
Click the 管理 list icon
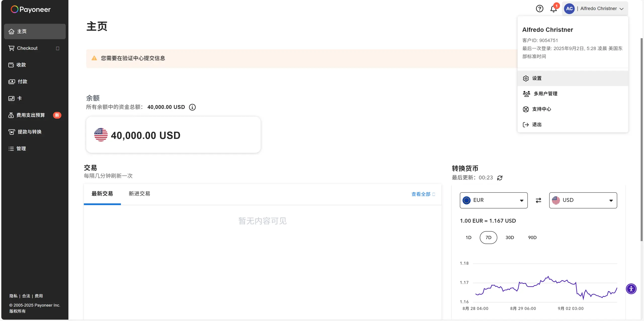[11, 149]
